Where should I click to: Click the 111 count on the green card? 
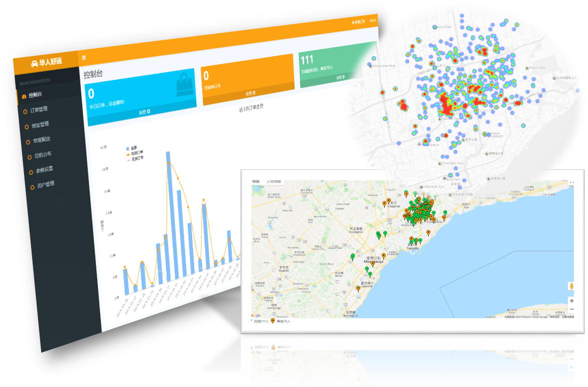click(307, 60)
